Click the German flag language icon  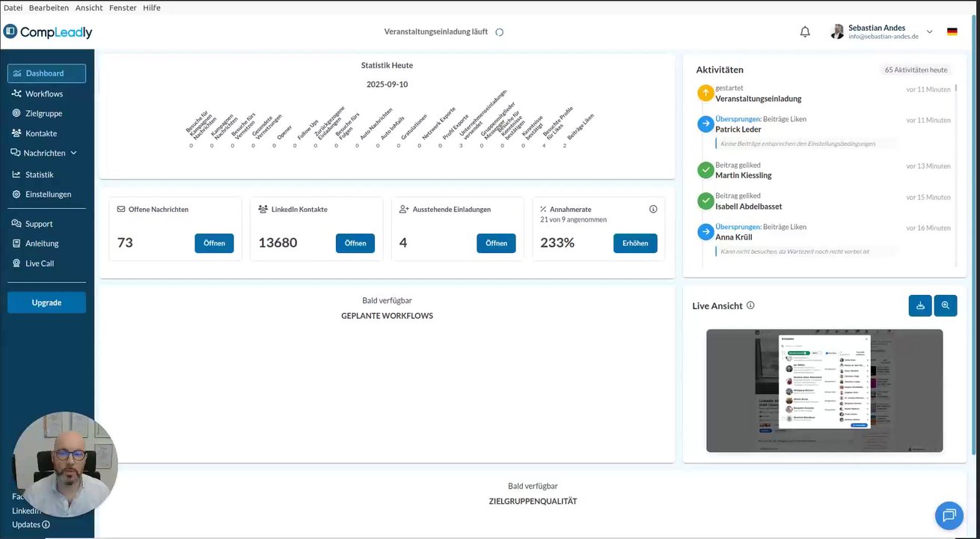(952, 31)
